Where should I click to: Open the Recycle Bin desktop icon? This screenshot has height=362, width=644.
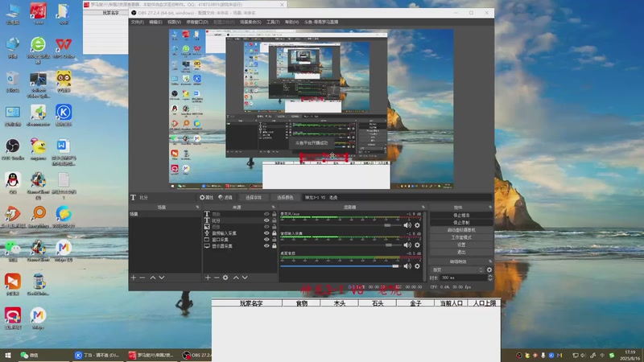tap(13, 82)
